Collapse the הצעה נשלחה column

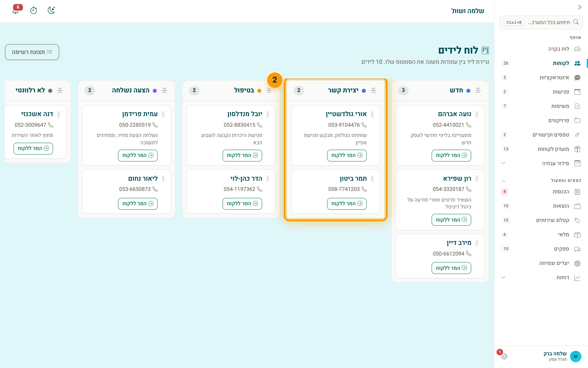coord(165,91)
